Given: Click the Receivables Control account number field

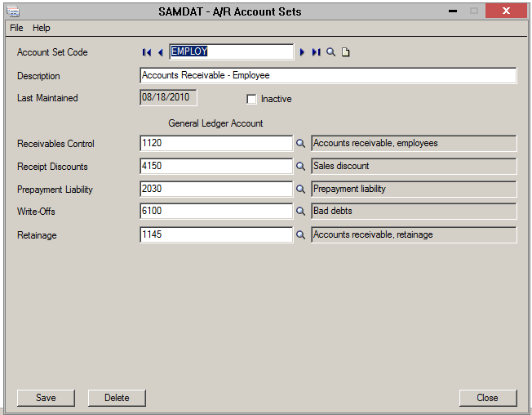Looking at the screenshot, I should pyautogui.click(x=216, y=144).
